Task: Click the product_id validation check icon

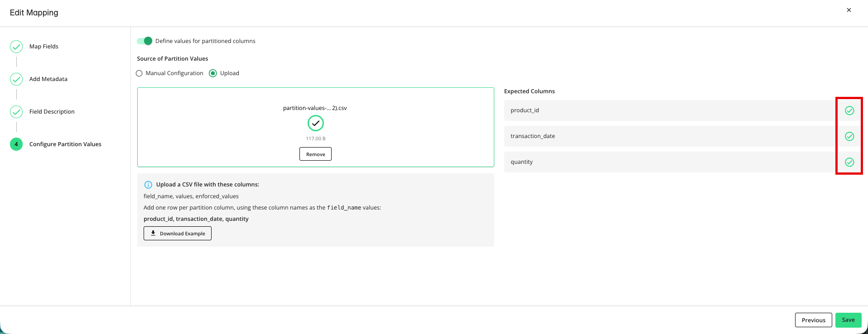Action: click(x=849, y=110)
